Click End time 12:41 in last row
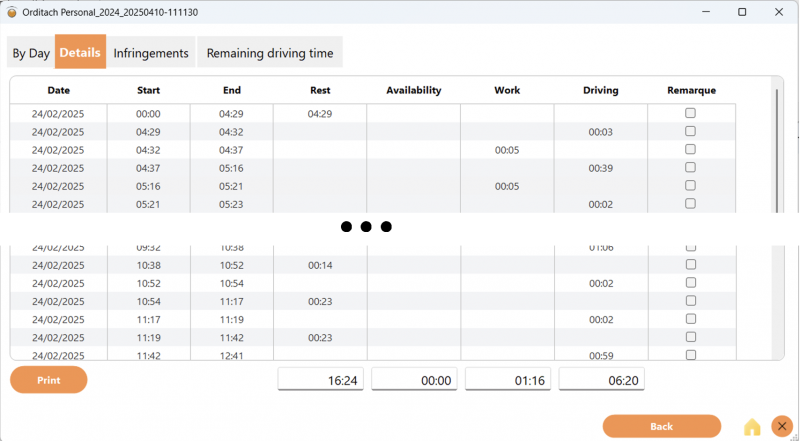Screen dimensions: 800x441 click(232, 355)
